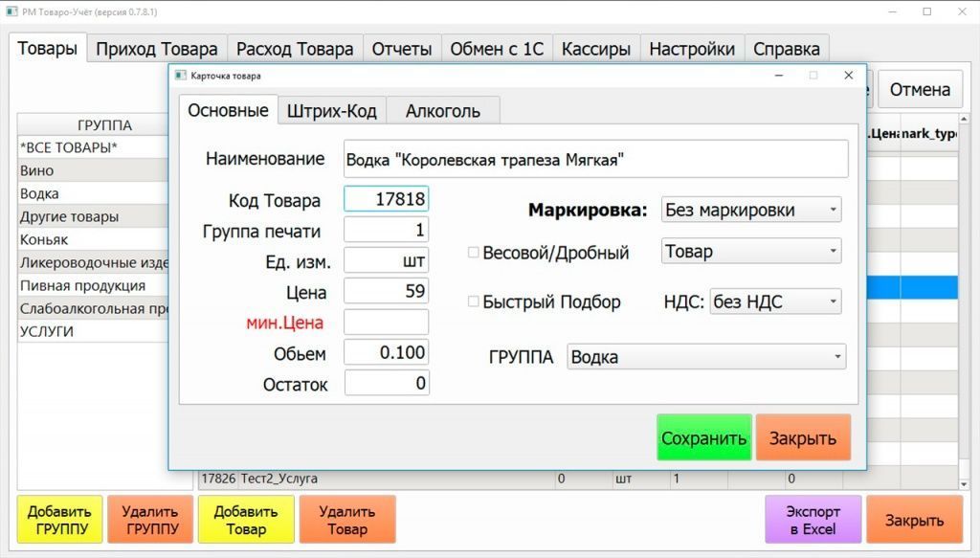This screenshot has height=558, width=980.
Task: Select the Основные tab in product card
Action: point(228,110)
